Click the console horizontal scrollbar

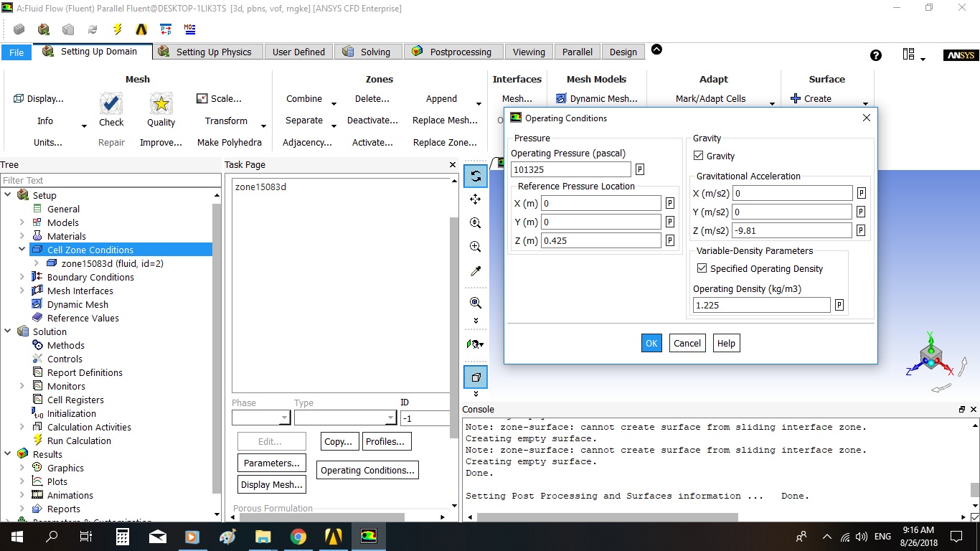[x=607, y=517]
